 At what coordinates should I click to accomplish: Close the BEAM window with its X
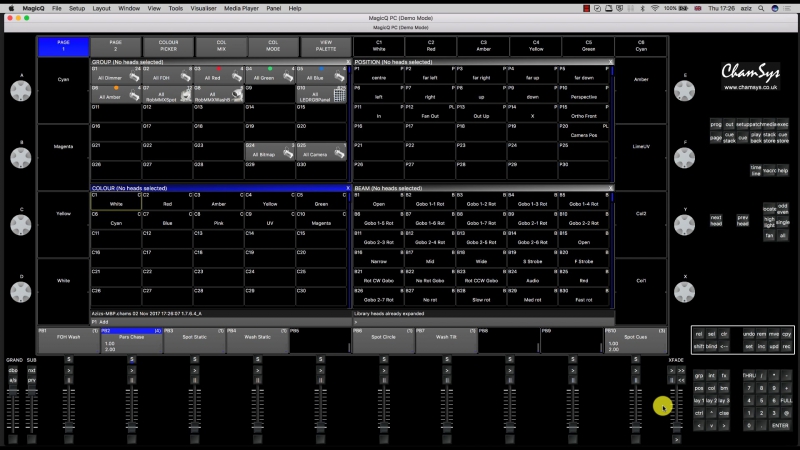coord(608,187)
